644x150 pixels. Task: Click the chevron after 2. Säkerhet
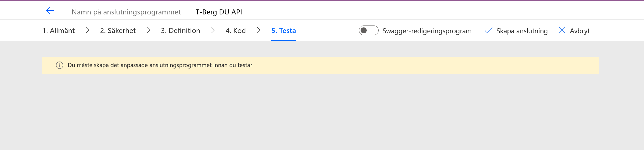pos(149,30)
